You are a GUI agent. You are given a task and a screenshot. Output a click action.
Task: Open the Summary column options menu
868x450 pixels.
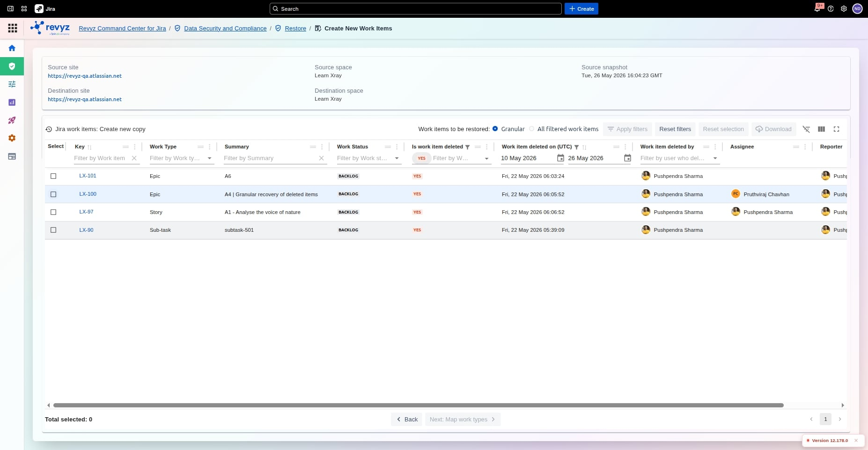(322, 147)
